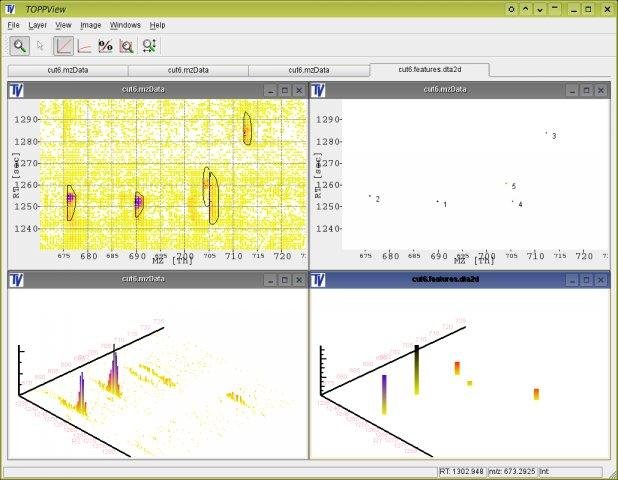Screen dimensions: 618x480
Task: Click the keep-below caret in title bar
Action: [x=540, y=9]
